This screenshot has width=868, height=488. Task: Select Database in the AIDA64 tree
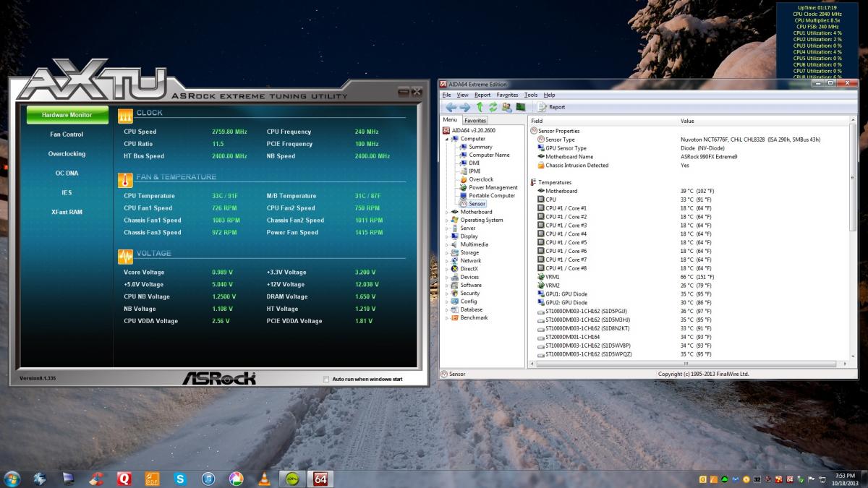coord(471,309)
